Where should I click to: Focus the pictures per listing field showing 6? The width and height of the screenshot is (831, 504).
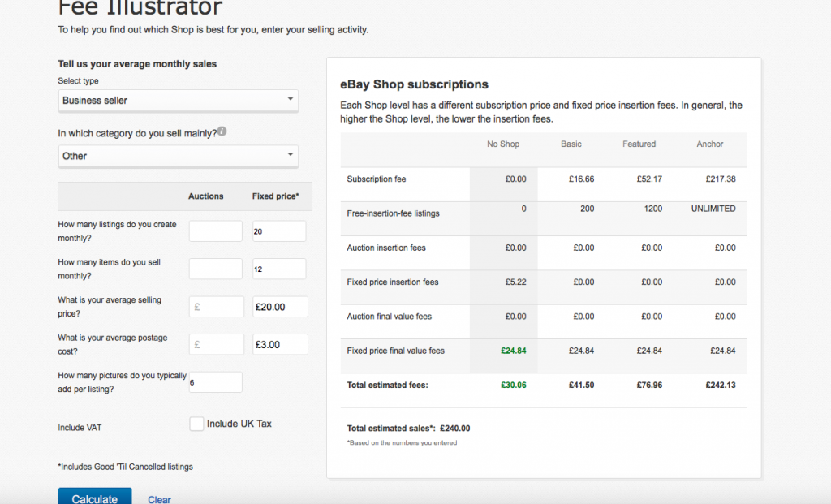216,382
